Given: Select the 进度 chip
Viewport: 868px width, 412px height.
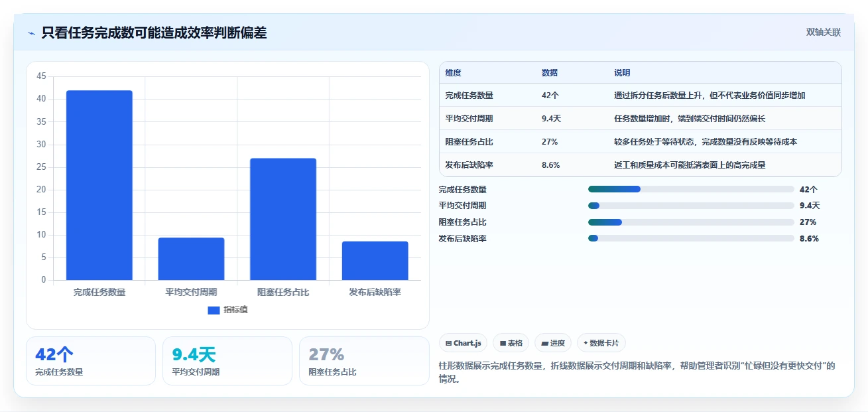Looking at the screenshot, I should 553,343.
